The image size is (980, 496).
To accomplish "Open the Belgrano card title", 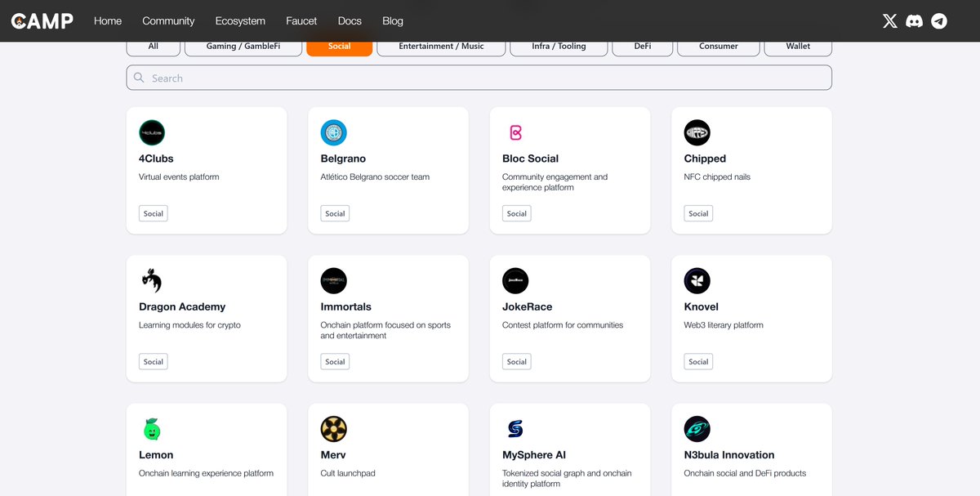I will coord(343,159).
